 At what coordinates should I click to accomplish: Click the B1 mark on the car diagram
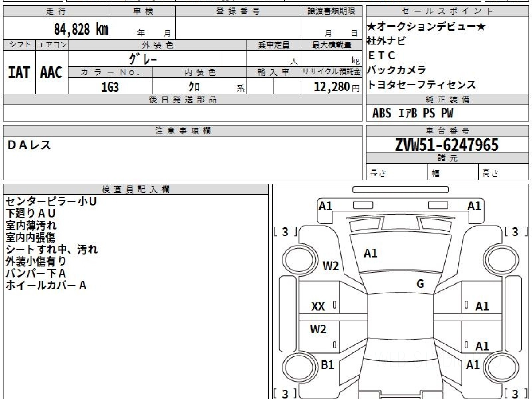[x=328, y=365]
